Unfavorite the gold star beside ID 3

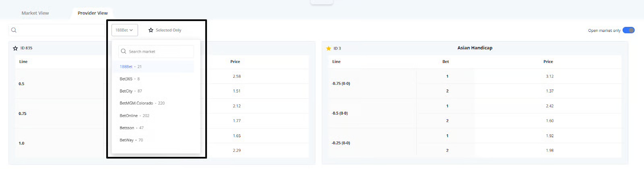point(328,48)
